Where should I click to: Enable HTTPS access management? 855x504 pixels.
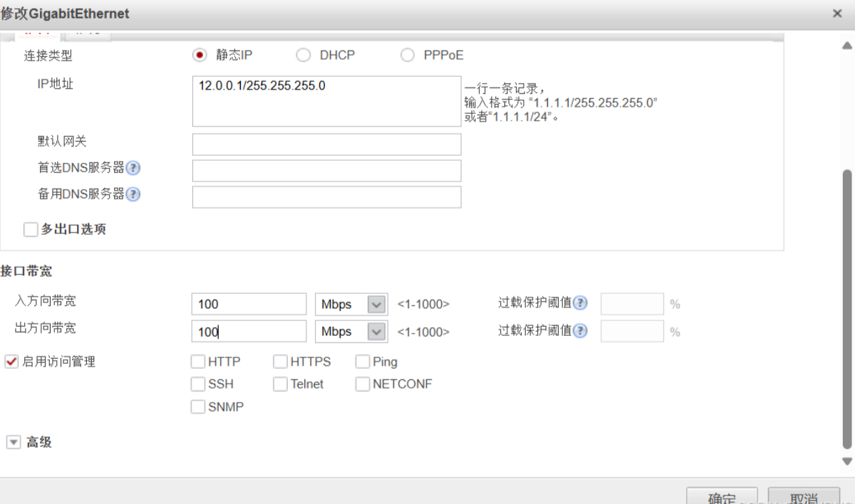(x=280, y=362)
